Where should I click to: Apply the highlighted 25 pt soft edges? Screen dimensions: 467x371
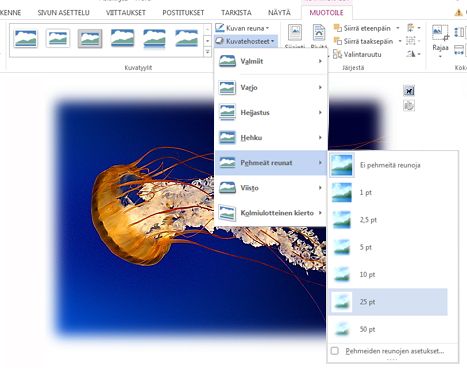[388, 302]
